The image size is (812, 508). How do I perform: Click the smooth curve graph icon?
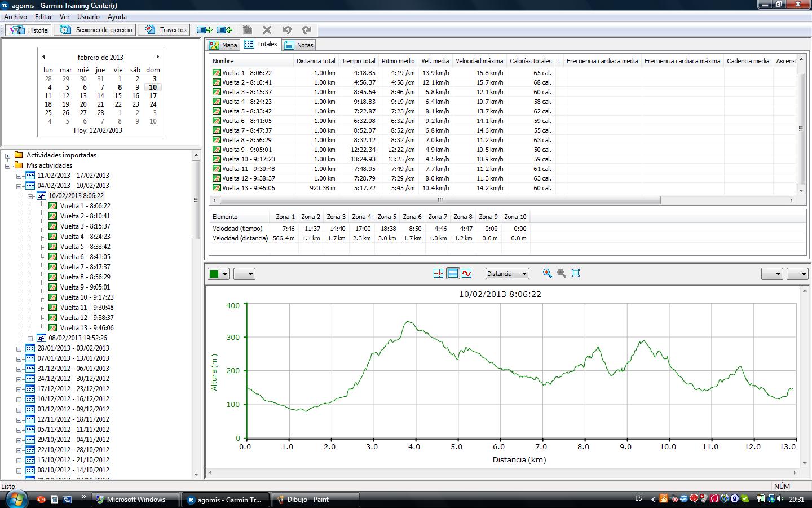(x=466, y=273)
